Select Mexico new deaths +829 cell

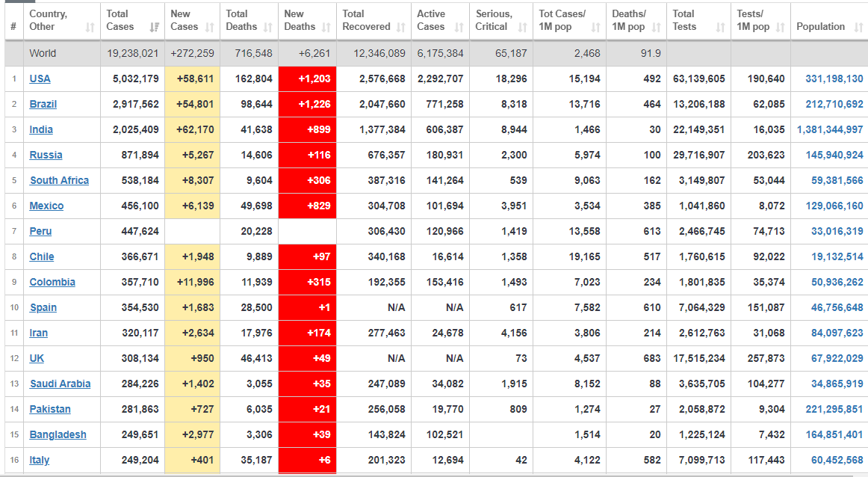[x=307, y=206]
